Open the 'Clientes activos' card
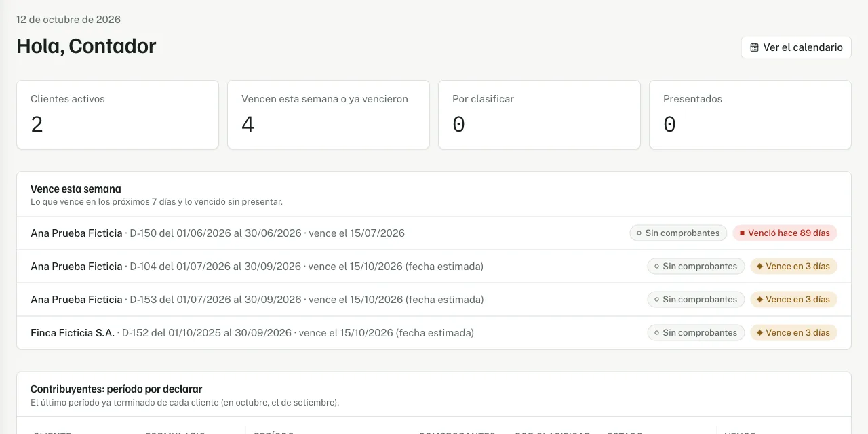 pyautogui.click(x=117, y=115)
